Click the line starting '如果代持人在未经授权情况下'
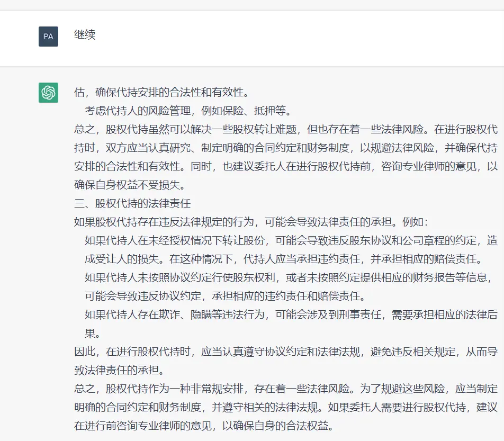 [291, 240]
